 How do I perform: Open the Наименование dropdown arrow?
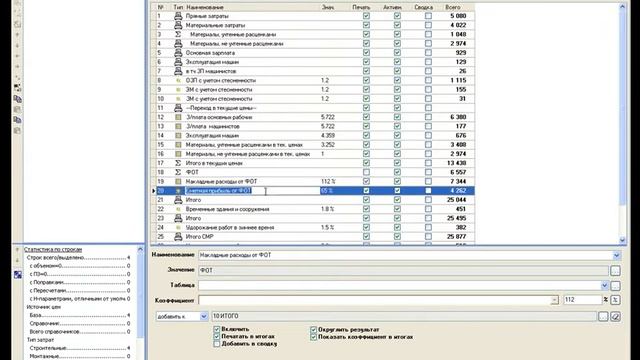coord(616,256)
